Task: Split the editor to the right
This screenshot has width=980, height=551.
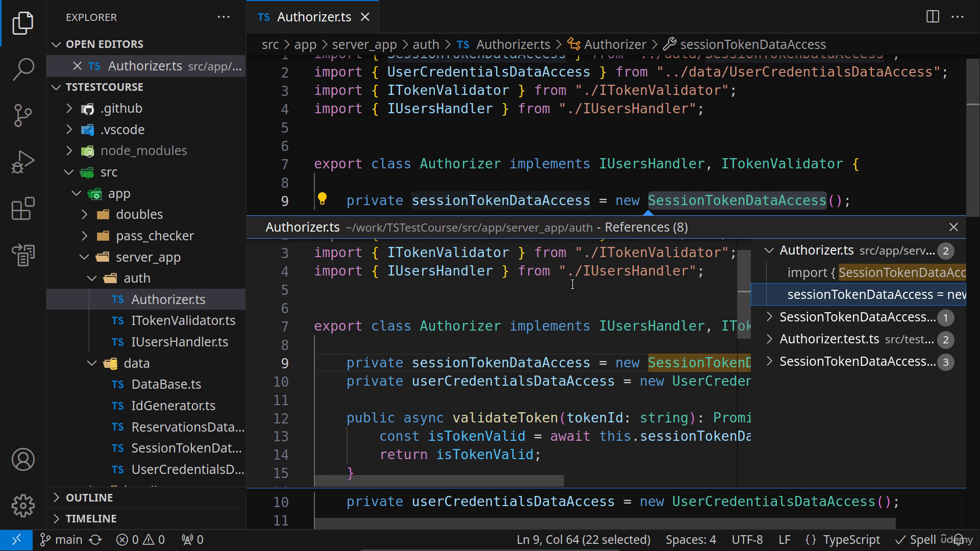Action: pyautogui.click(x=933, y=17)
